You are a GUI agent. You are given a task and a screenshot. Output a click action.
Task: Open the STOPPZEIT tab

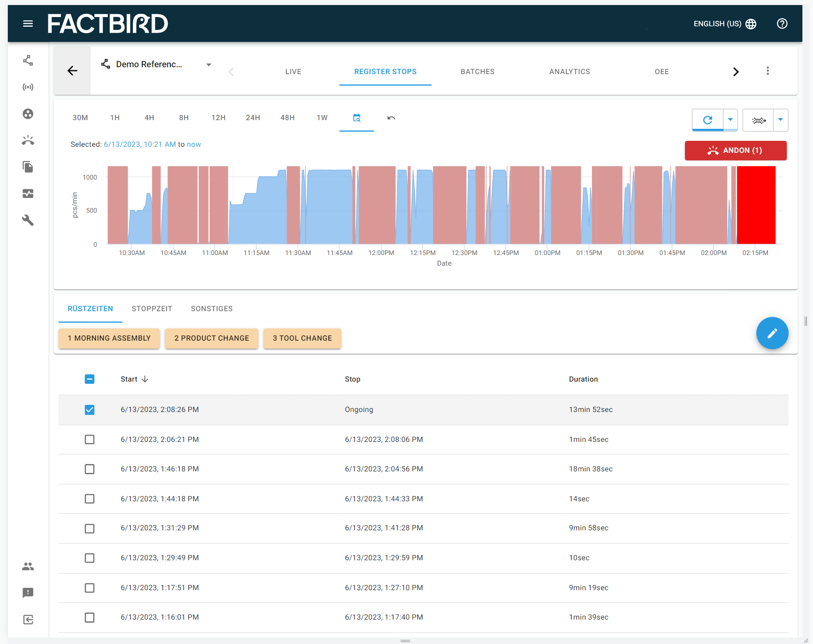pyautogui.click(x=152, y=308)
